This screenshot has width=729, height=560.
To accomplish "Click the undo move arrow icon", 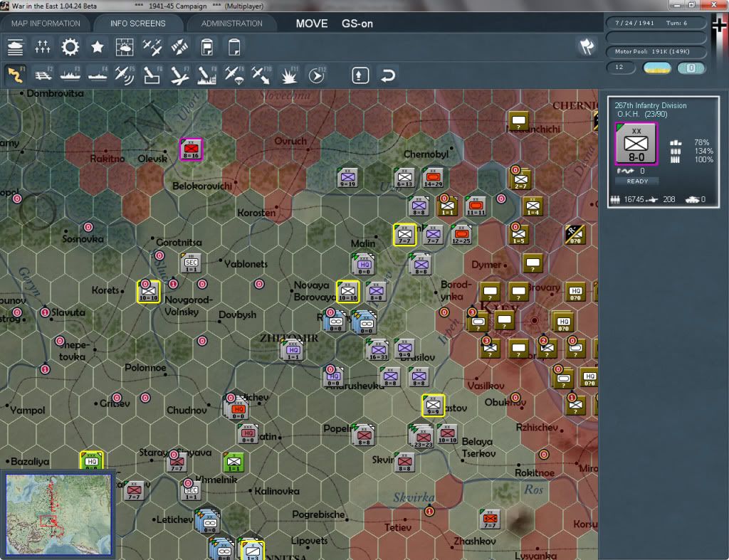I will [388, 75].
